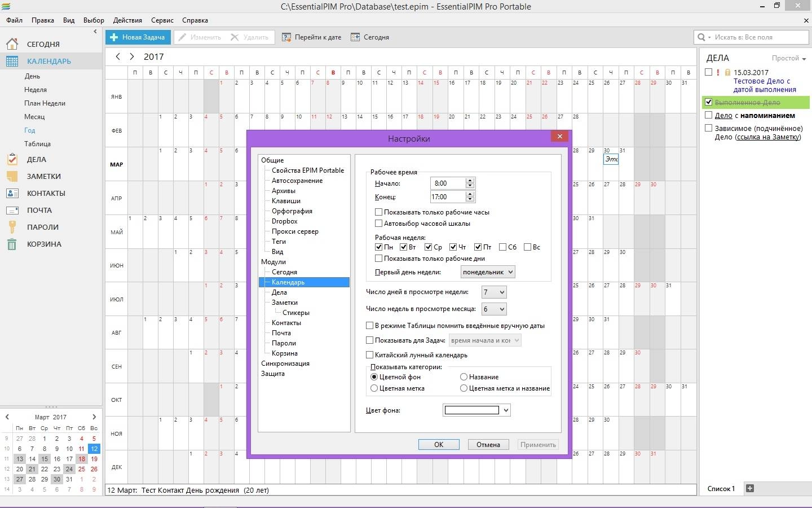Previous month arrow in mini calendar

[x=7, y=417]
